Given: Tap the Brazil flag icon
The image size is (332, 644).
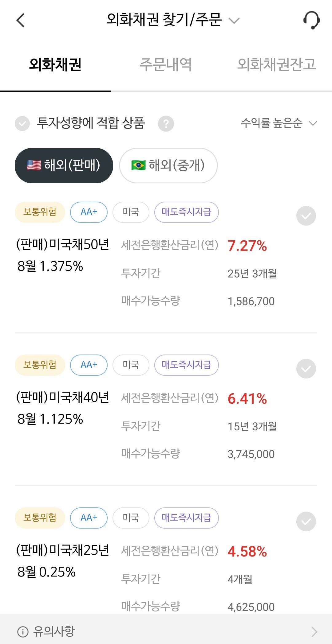Looking at the screenshot, I should pos(138,165).
